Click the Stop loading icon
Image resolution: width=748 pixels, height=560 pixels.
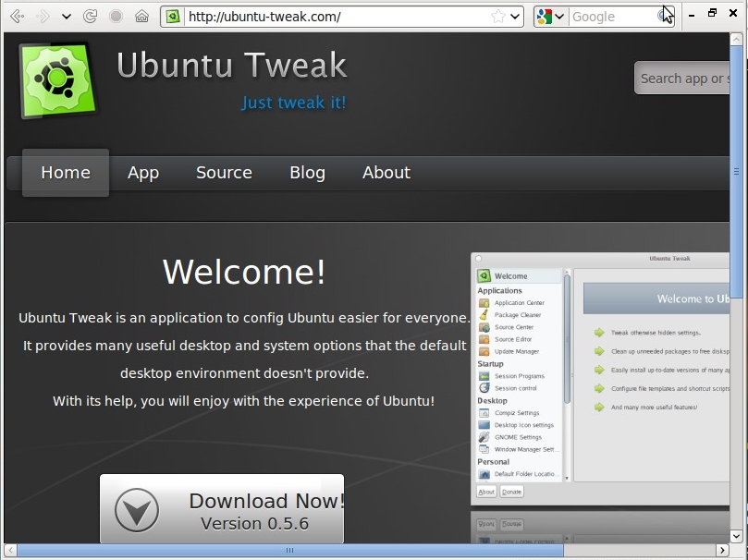[116, 17]
